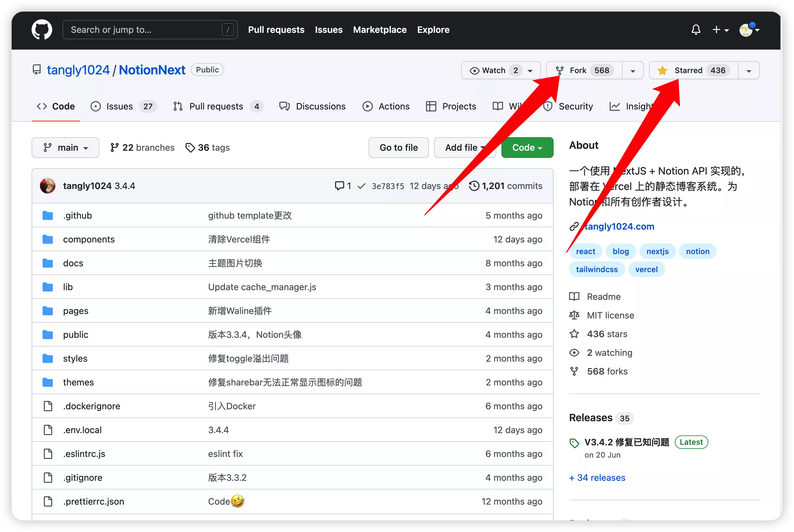Open the commits history clock icon
Screen dimensions: 794x532
coord(474,186)
